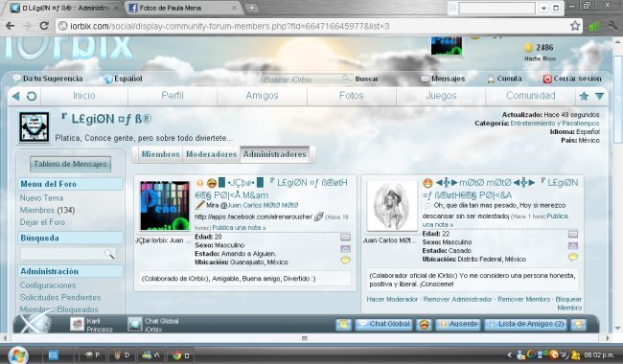
Task: Open the Windows Start button
Action: click(x=18, y=354)
